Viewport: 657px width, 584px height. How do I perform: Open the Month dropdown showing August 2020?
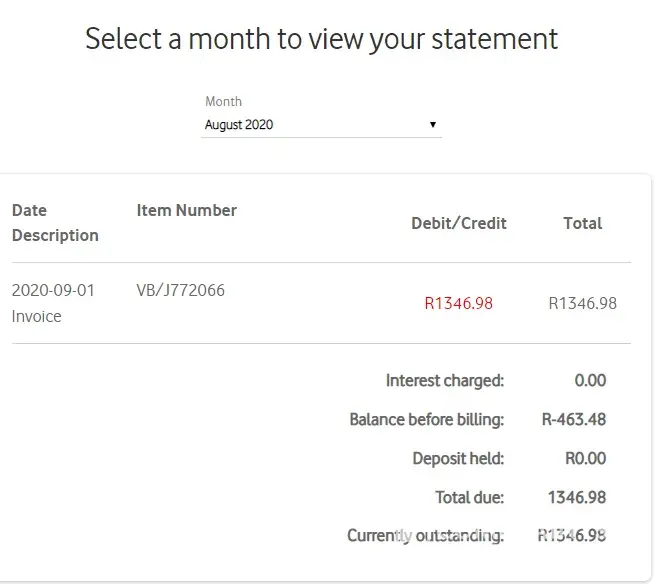tap(320, 125)
